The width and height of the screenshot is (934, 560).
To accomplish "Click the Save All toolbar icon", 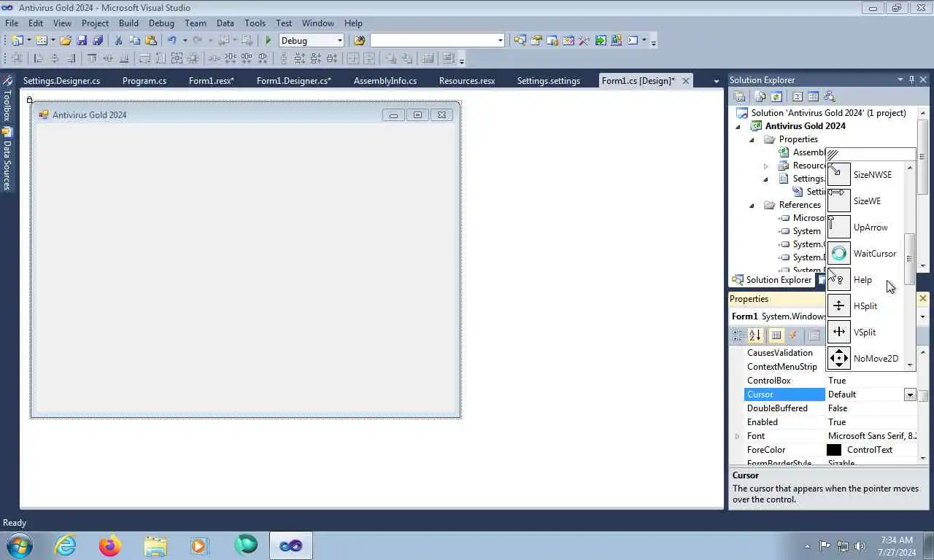I will pyautogui.click(x=97, y=41).
